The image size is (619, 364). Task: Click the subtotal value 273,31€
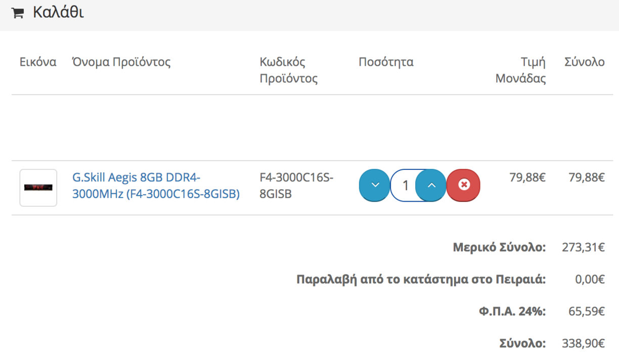(x=583, y=248)
